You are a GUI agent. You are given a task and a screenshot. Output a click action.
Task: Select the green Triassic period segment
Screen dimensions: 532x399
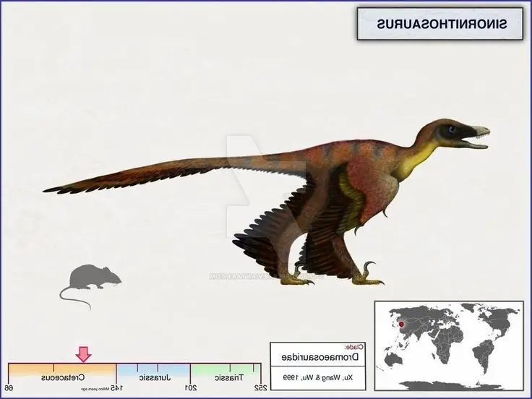tap(220, 377)
